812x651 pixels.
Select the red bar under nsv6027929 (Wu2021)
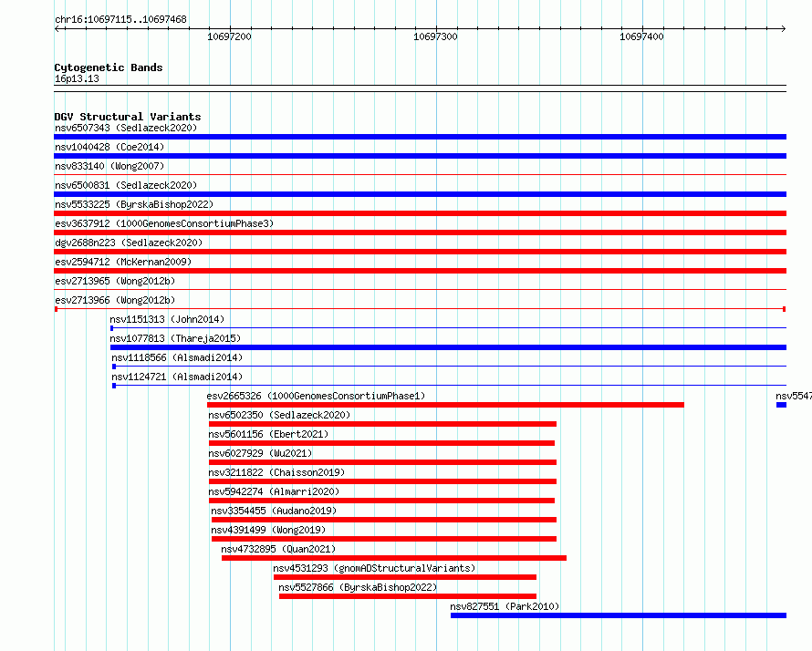point(382,462)
